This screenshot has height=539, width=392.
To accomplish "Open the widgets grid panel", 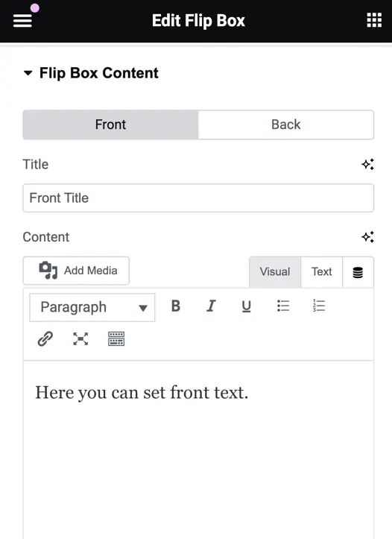I will coord(374,20).
